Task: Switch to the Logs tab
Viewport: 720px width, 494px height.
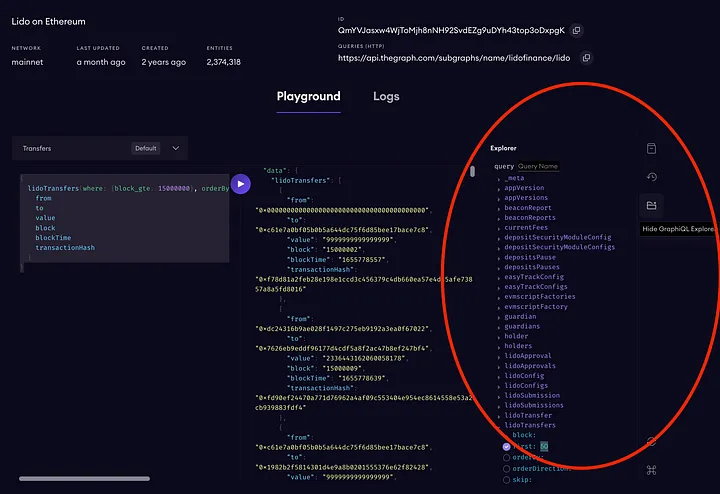Action: (x=386, y=97)
